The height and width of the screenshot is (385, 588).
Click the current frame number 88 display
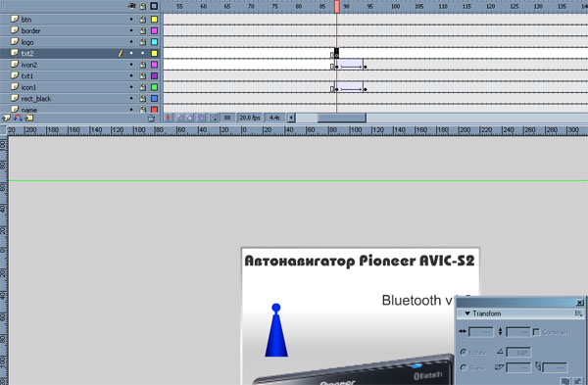click(x=227, y=118)
